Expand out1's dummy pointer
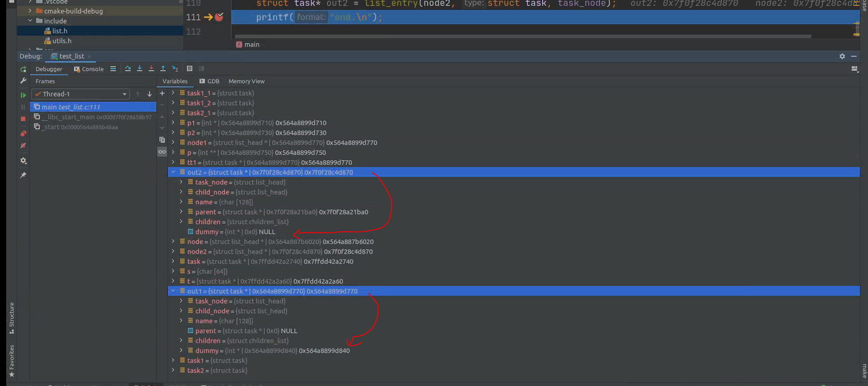Image resolution: width=868 pixels, height=386 pixels. (182, 350)
